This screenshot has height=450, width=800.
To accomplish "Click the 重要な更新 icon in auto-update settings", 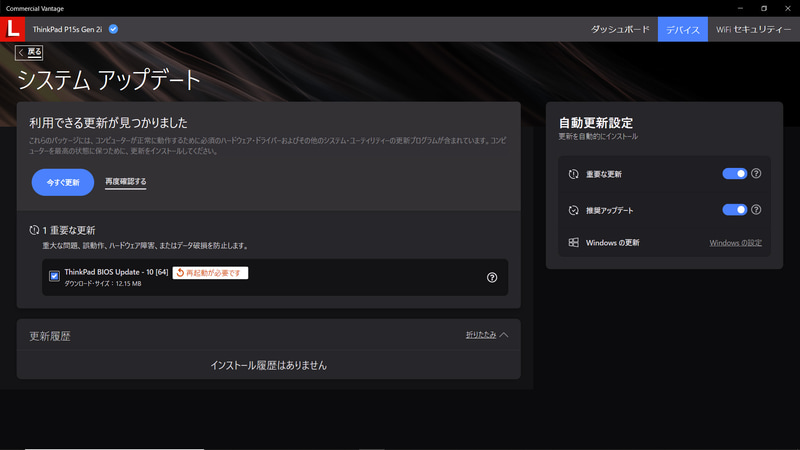I will point(573,174).
